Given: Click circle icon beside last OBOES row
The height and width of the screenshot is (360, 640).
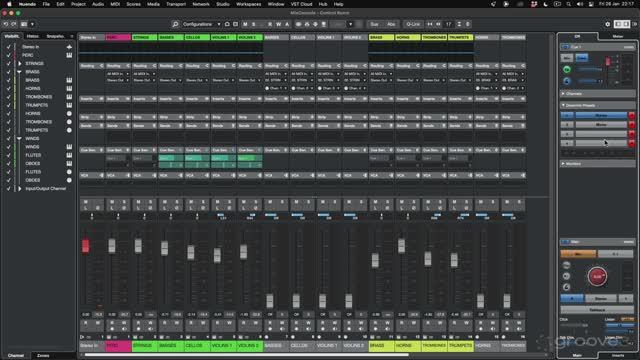Looking at the screenshot, I should pyautogui.click(x=69, y=180).
